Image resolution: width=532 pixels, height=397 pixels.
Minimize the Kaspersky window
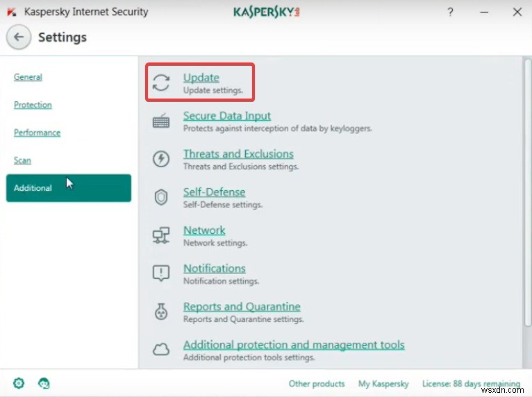(x=484, y=12)
